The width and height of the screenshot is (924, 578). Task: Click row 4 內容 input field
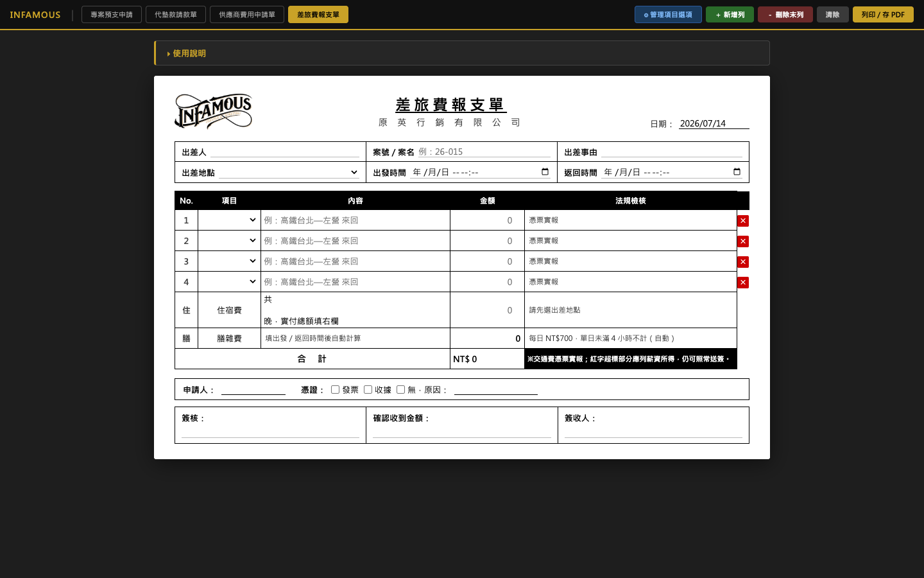[355, 282]
